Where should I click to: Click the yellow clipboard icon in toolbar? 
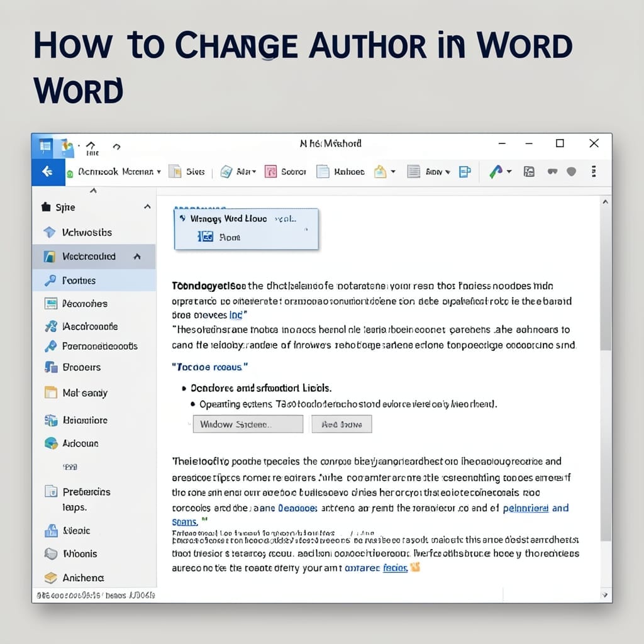point(380,172)
